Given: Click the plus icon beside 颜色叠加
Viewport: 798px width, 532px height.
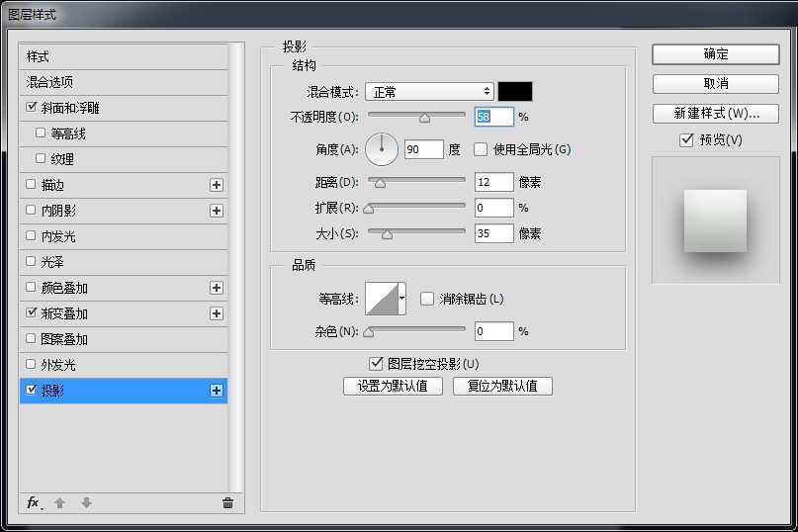Looking at the screenshot, I should pyautogui.click(x=217, y=288).
